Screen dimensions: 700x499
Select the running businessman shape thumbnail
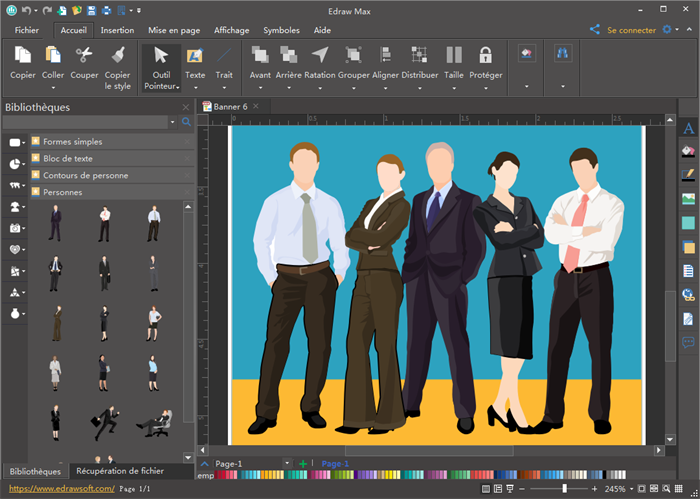click(105, 422)
